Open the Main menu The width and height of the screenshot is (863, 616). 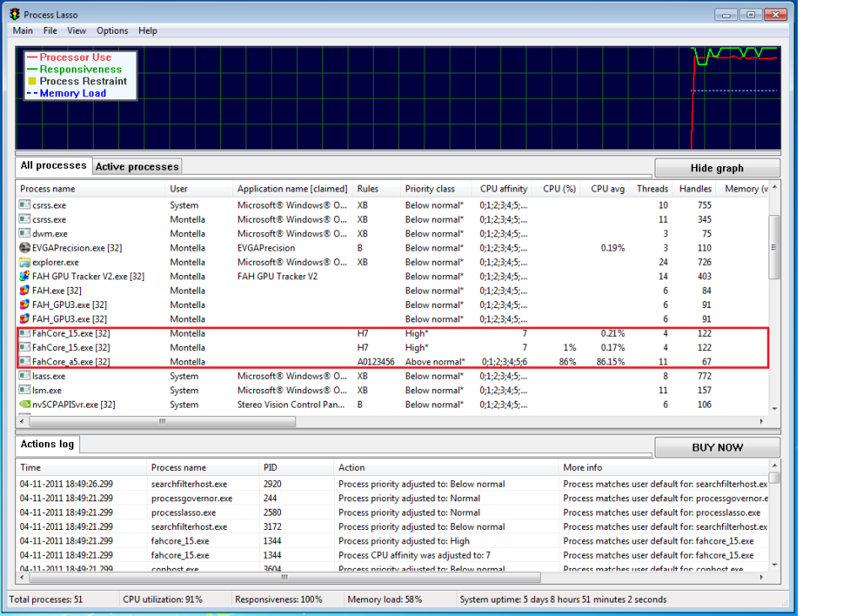click(x=23, y=31)
